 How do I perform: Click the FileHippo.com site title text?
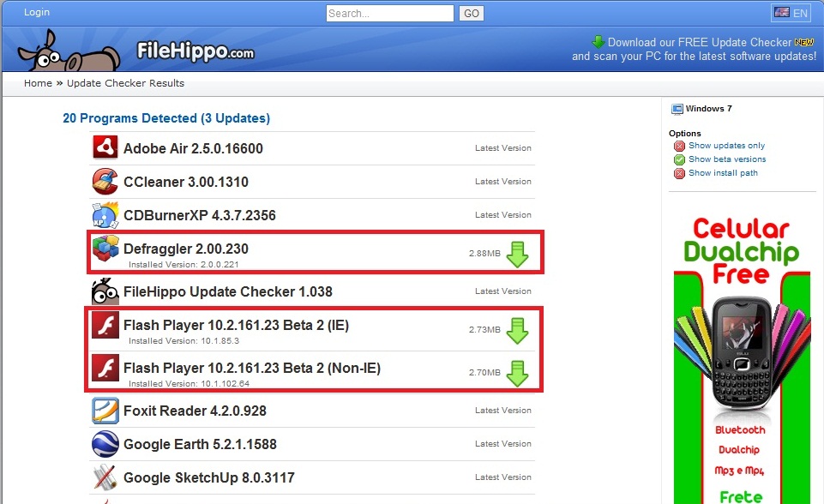click(195, 51)
